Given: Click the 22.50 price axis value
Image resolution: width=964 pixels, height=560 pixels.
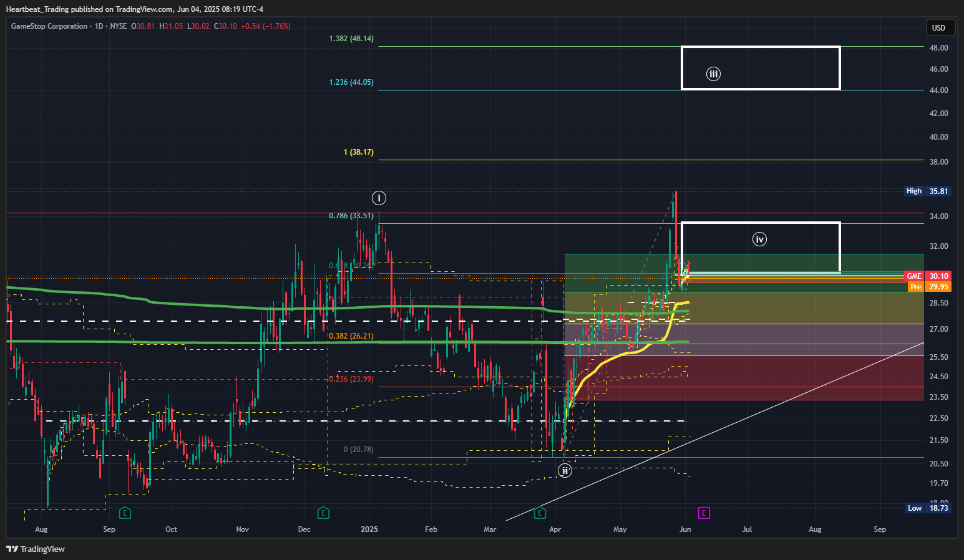Looking at the screenshot, I should pos(938,418).
